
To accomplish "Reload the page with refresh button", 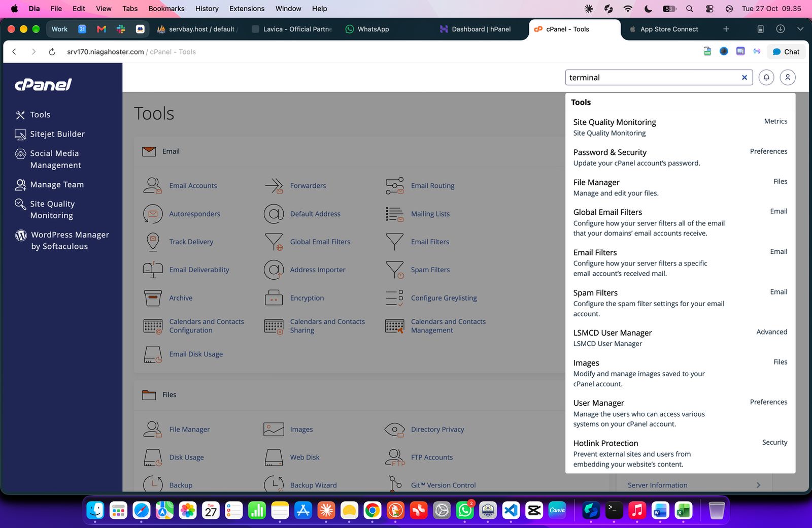I will [x=52, y=52].
